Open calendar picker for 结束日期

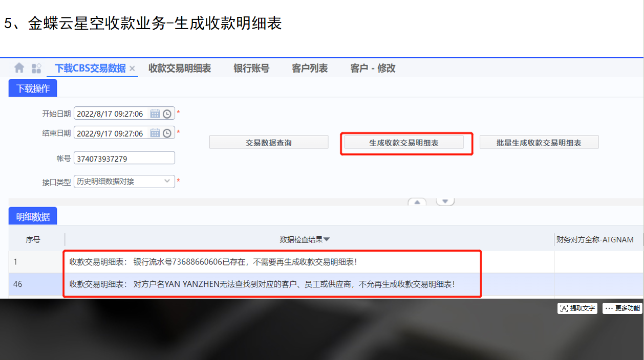point(155,133)
